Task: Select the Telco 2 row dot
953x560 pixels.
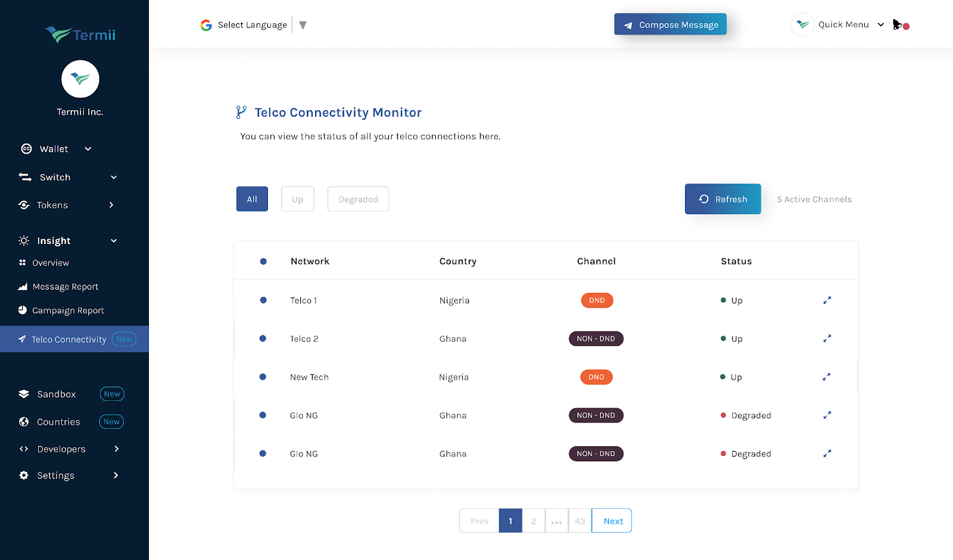Action: [x=263, y=339]
